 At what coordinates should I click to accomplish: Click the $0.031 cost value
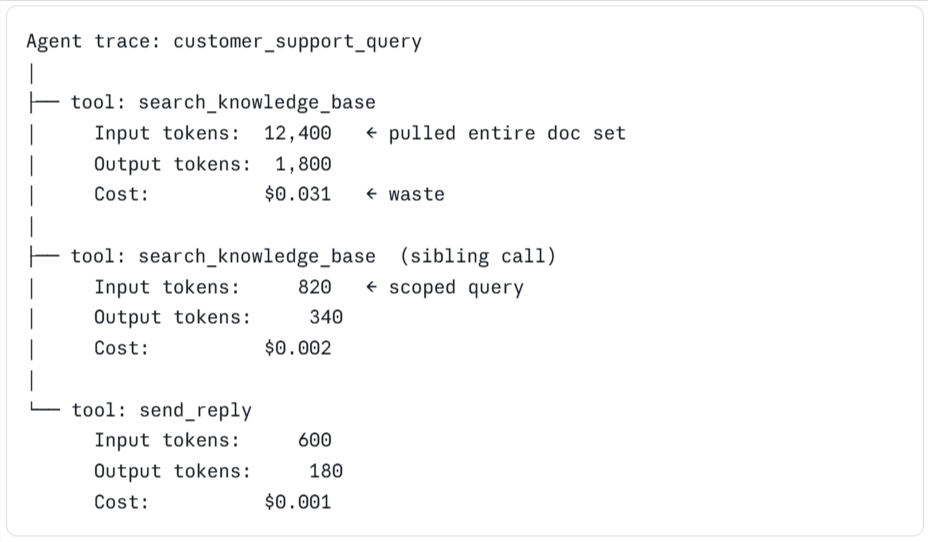point(297,195)
